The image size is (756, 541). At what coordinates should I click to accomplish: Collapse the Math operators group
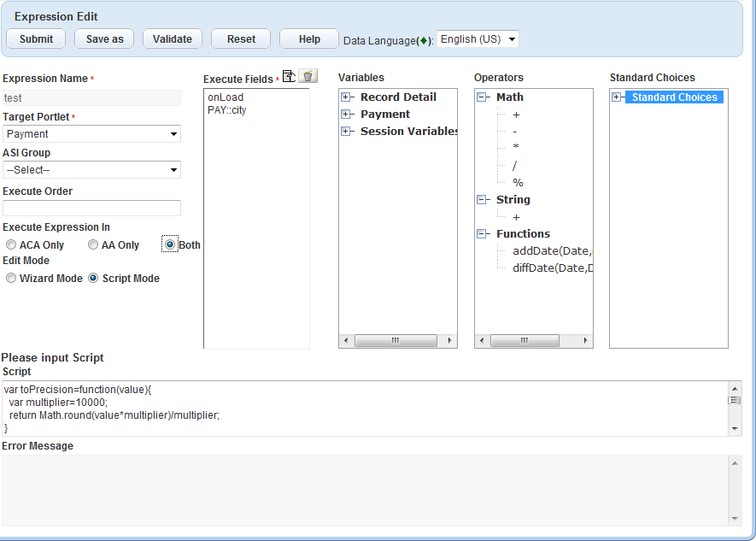click(x=482, y=97)
